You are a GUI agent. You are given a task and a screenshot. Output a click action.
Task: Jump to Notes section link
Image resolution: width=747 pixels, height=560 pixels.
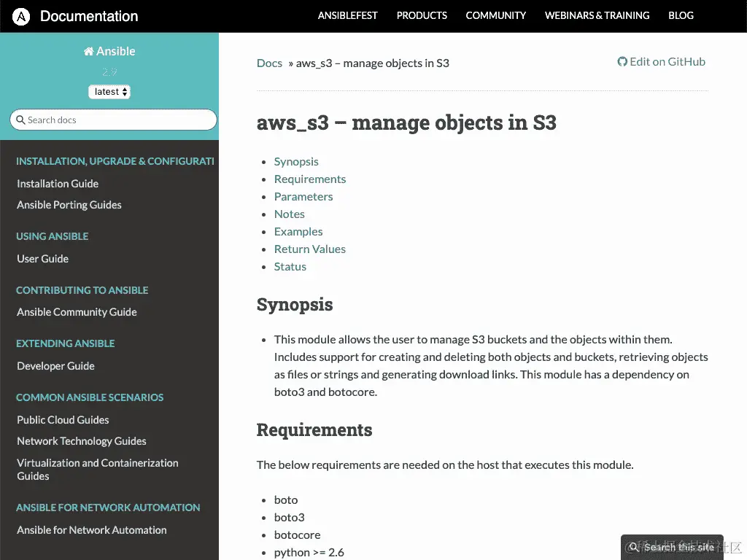point(289,214)
